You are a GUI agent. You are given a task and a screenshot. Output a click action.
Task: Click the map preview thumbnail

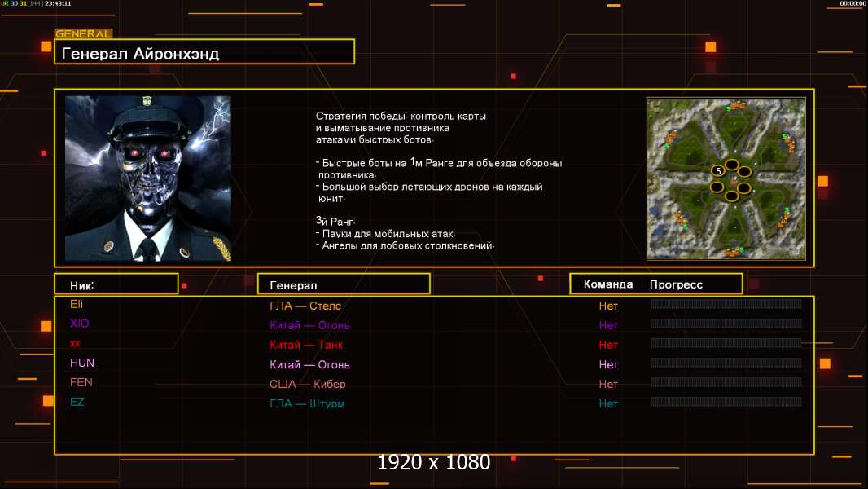tap(726, 178)
